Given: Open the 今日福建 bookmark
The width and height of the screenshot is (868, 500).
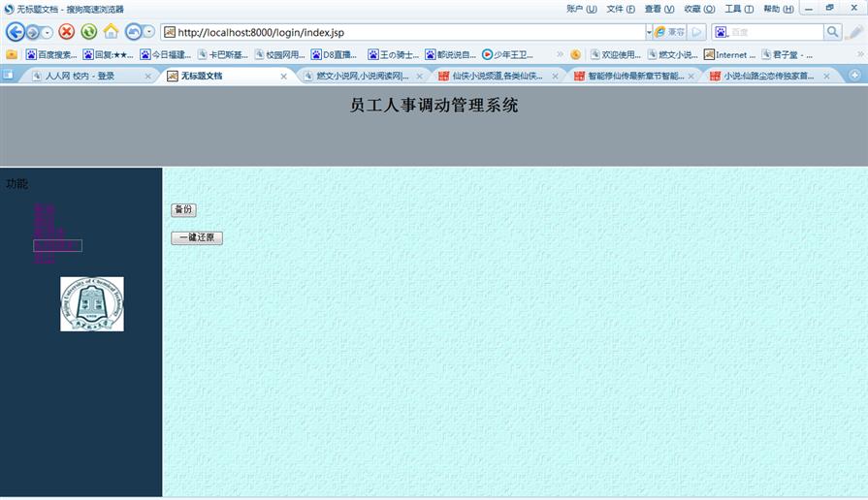Looking at the screenshot, I should (x=166, y=54).
